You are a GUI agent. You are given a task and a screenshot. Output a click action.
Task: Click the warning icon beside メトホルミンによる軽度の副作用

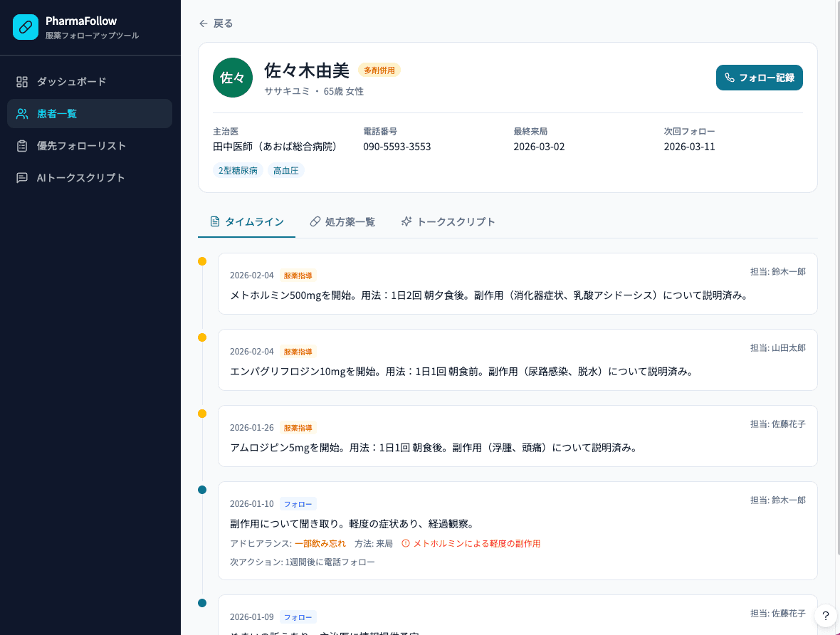pos(406,543)
